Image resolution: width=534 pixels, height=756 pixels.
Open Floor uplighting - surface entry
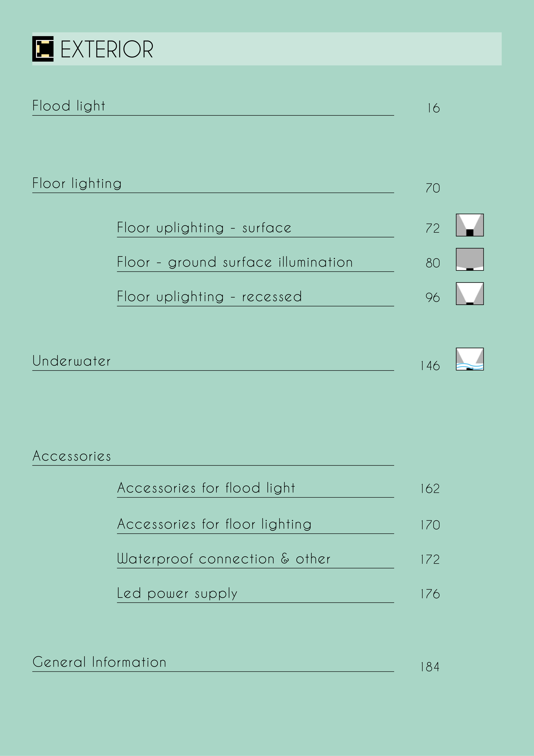click(204, 228)
